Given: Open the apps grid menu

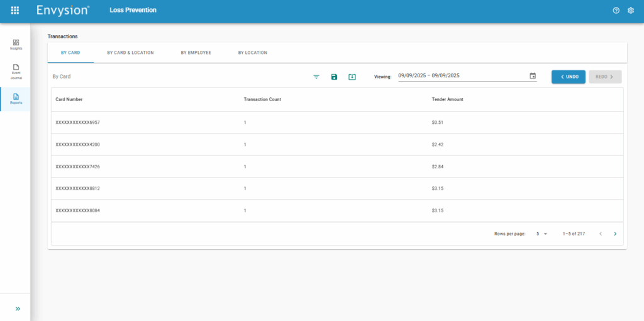Looking at the screenshot, I should click(x=15, y=10).
